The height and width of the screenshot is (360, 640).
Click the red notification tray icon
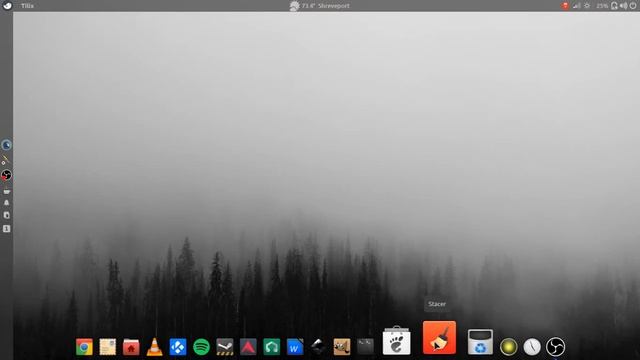565,6
